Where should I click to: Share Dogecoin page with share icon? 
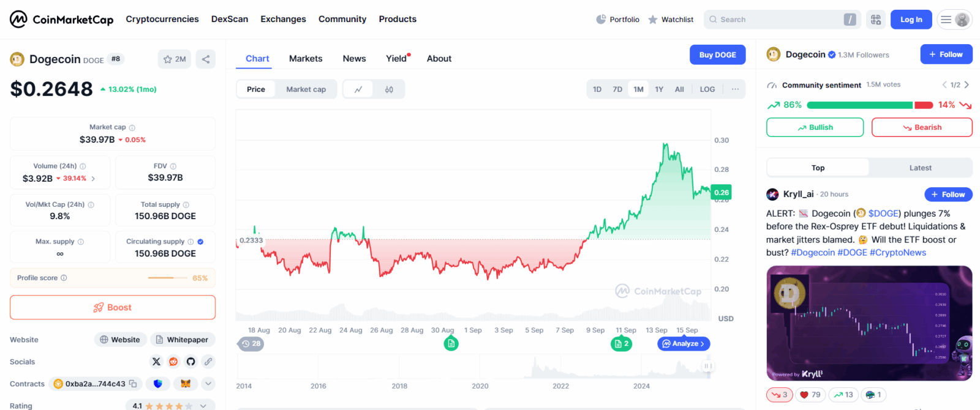206,59
